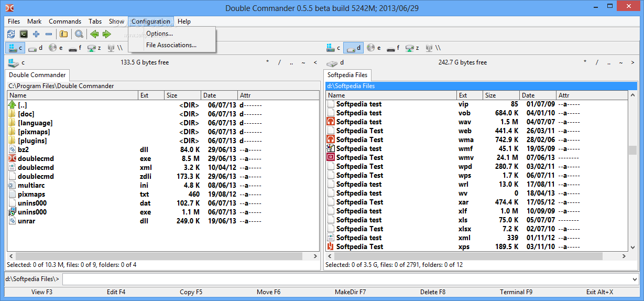644x301 pixels.
Task: Click the Move F6 button
Action: 268,292
